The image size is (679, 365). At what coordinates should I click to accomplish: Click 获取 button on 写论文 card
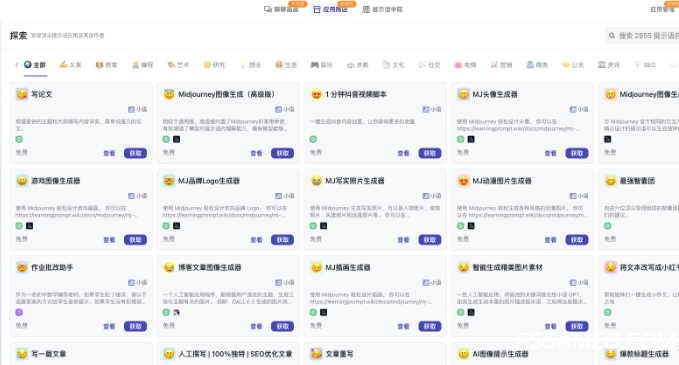click(135, 153)
